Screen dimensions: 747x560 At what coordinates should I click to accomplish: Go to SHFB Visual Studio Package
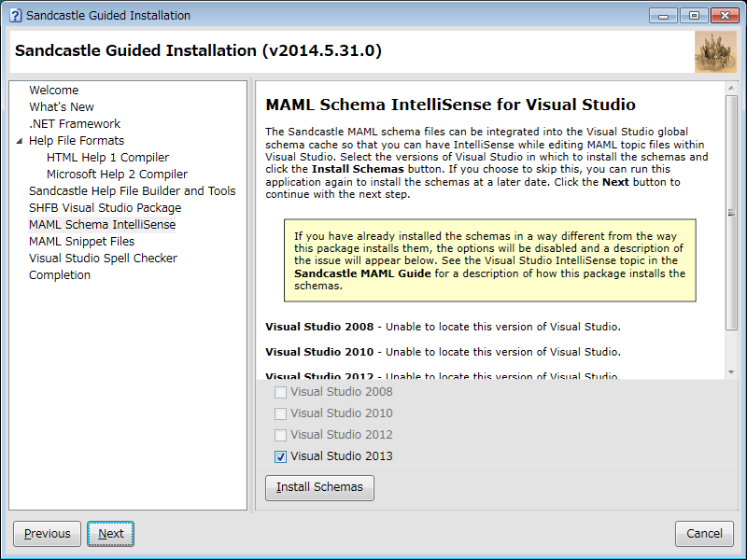click(105, 208)
